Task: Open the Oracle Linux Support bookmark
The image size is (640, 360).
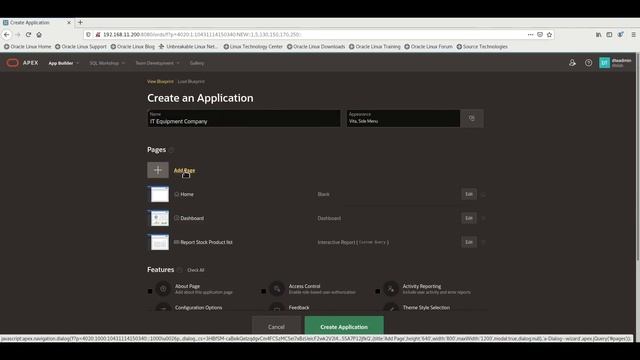Action: 80,47
